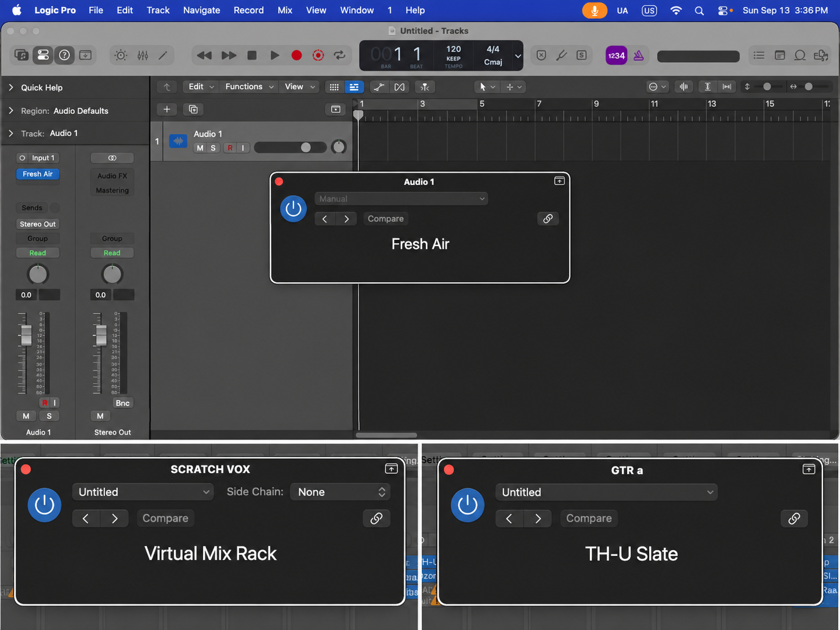Toggle input monitoring on Audio 1 track header
Screen dimensions: 840x630
[x=243, y=148]
